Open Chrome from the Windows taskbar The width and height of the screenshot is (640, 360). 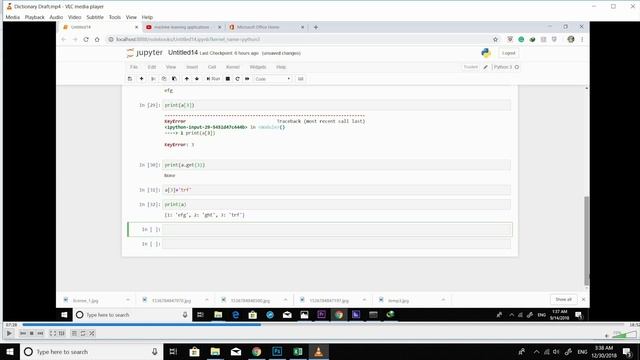coord(256,352)
